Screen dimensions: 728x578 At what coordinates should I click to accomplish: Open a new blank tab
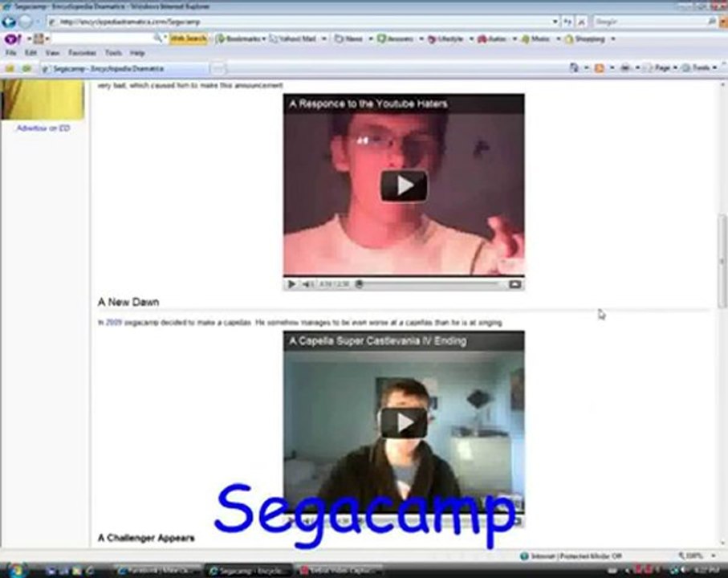click(x=218, y=69)
